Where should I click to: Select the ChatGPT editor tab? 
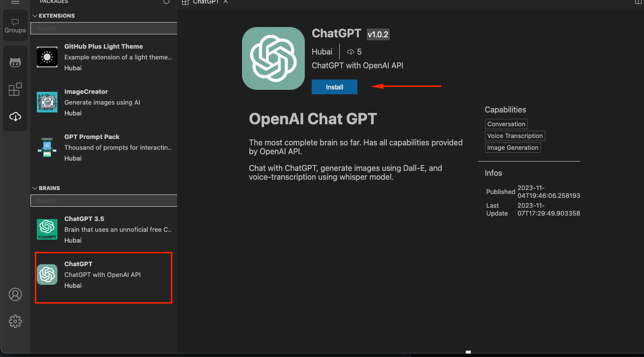[207, 2]
